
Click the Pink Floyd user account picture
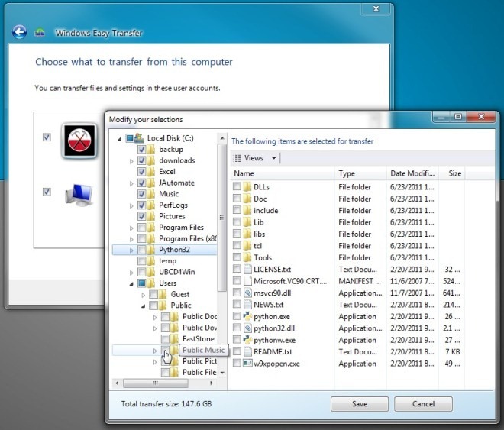[78, 138]
